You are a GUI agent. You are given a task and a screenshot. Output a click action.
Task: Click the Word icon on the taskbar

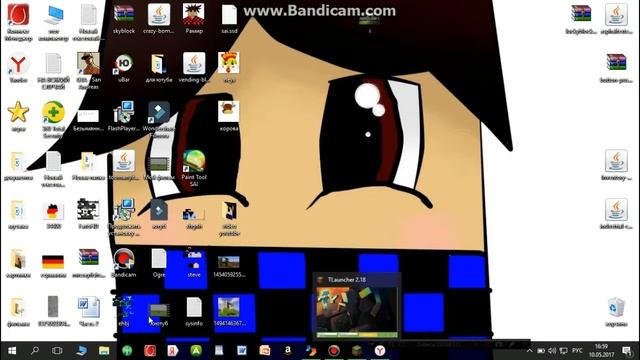[x=242, y=351]
